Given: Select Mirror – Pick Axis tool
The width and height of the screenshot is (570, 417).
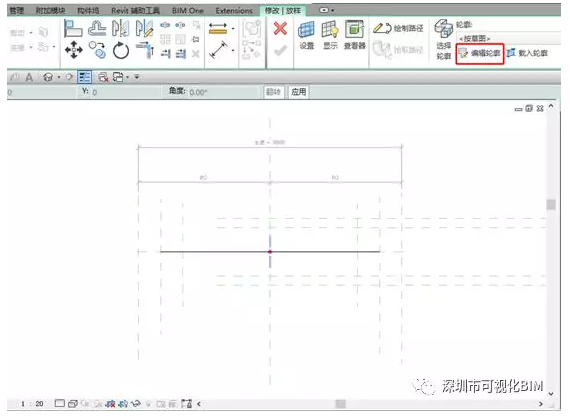Looking at the screenshot, I should [120, 28].
